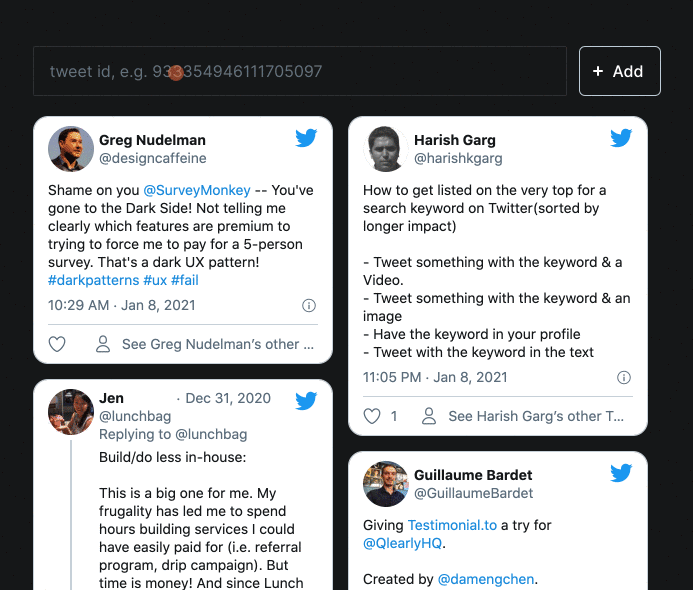Open info icon on Harish Garg's tweet
Screen dimensions: 693x590
[x=624, y=377]
